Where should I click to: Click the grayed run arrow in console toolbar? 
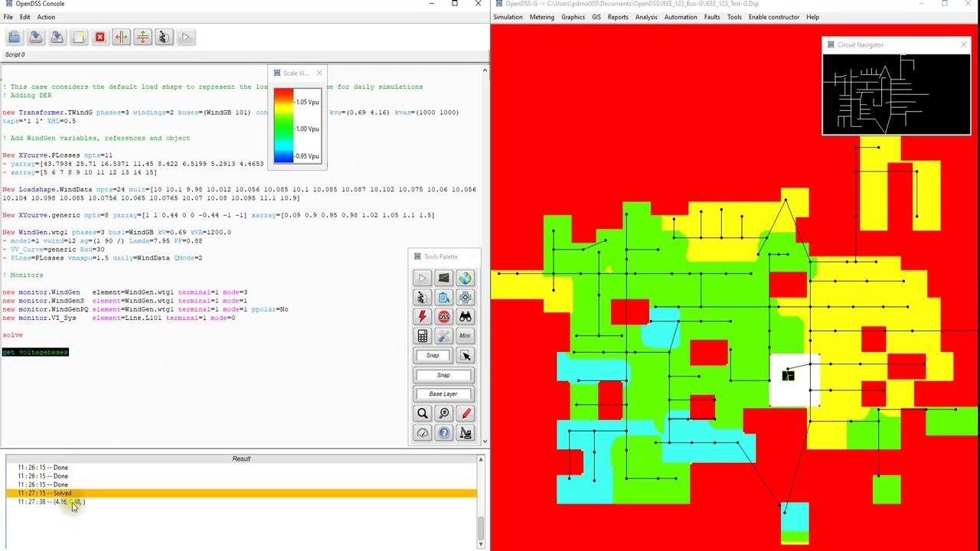pyautogui.click(x=185, y=37)
